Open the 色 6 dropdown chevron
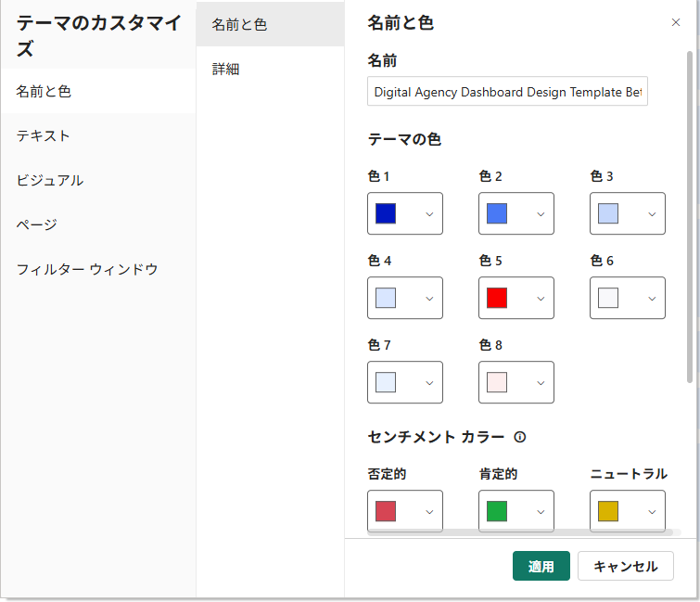This screenshot has height=602, width=700. (x=652, y=299)
